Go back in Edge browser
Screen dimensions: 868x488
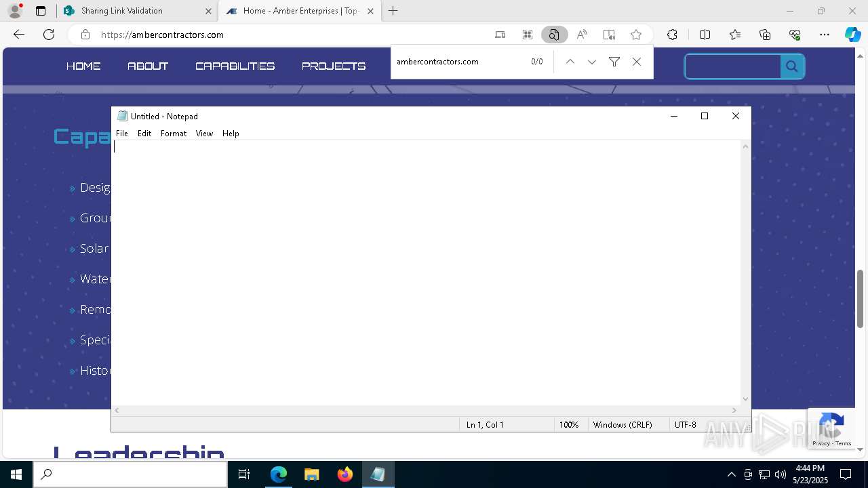[x=19, y=35]
